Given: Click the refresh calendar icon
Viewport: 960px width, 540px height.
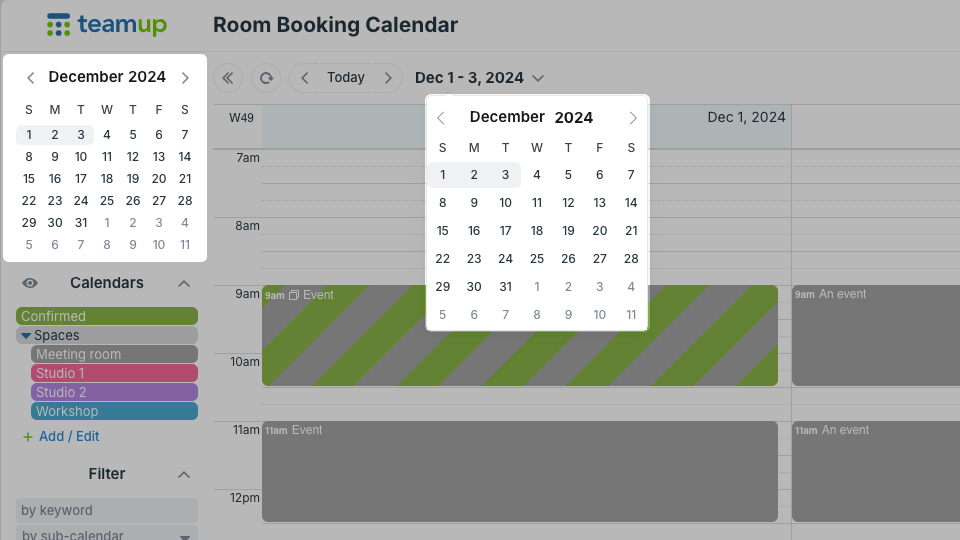Looking at the screenshot, I should click(266, 78).
